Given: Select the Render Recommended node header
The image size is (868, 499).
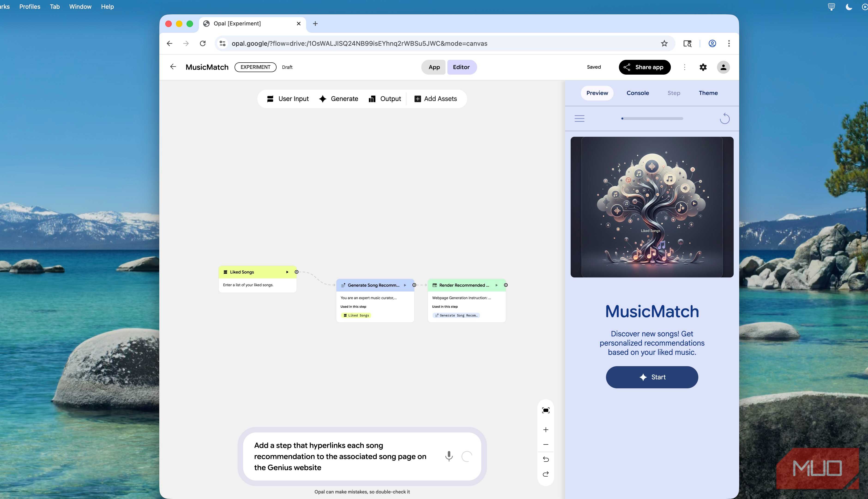Looking at the screenshot, I should click(467, 285).
